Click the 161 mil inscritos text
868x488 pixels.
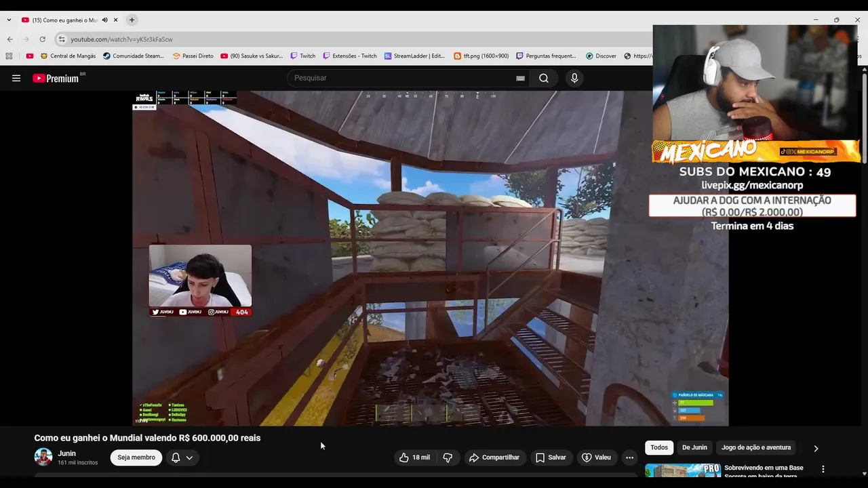tap(78, 463)
